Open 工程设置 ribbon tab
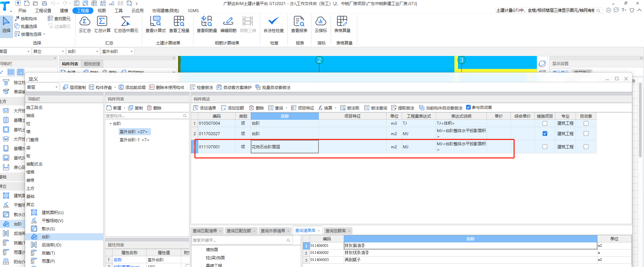644x267 pixels. (43, 10)
